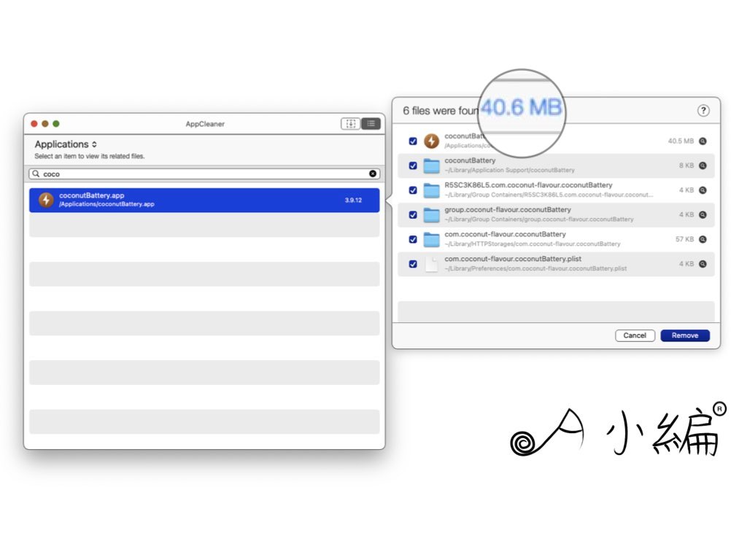
Task: Click the coconutBattery app icon in the files list
Action: point(432,141)
